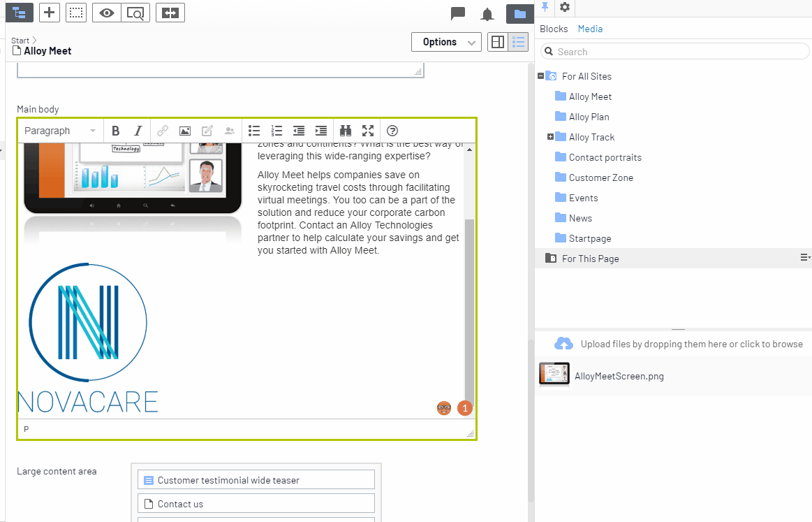The image size is (812, 522).
Task: Click the find and replace binoculars icon
Action: [346, 131]
